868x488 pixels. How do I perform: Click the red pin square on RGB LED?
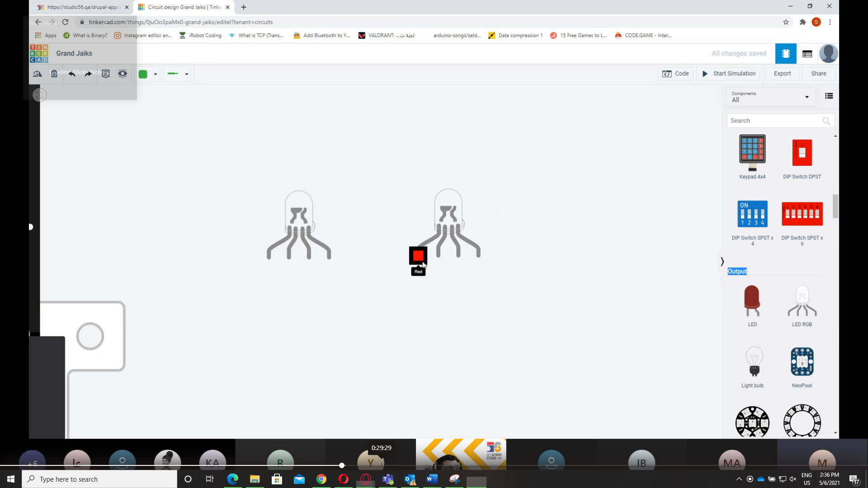tap(418, 255)
